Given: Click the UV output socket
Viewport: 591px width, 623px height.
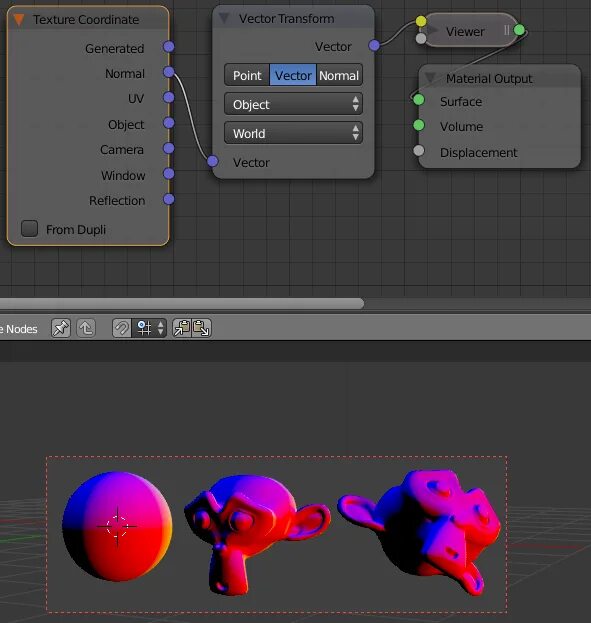Looking at the screenshot, I should click(169, 97).
